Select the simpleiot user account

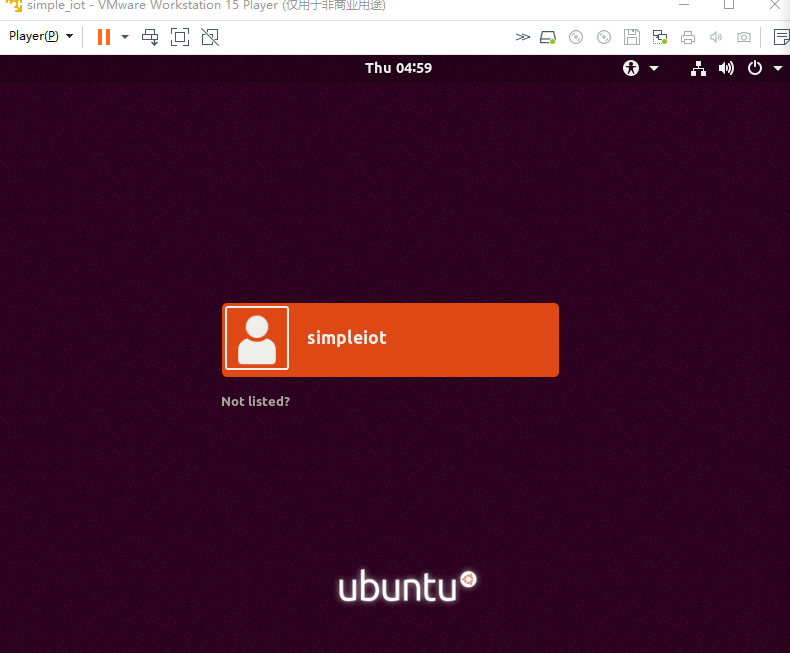(390, 340)
